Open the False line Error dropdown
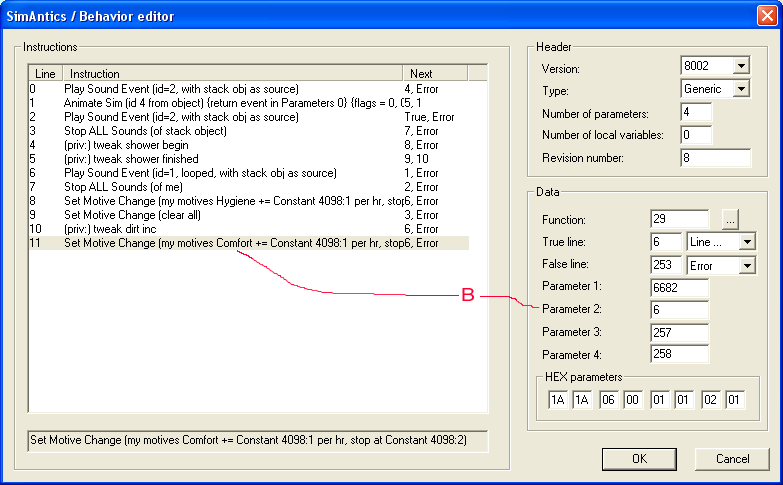Image resolution: width=783 pixels, height=485 pixels. coord(747,265)
